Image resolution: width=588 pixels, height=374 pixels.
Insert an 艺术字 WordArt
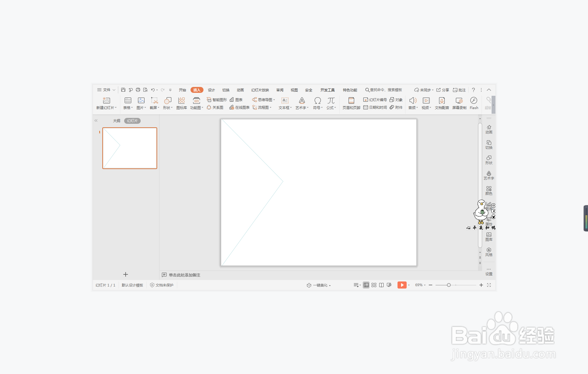point(302,100)
